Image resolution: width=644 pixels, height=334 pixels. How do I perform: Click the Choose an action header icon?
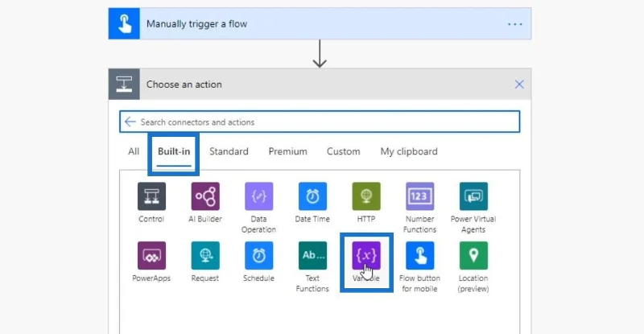click(x=124, y=85)
